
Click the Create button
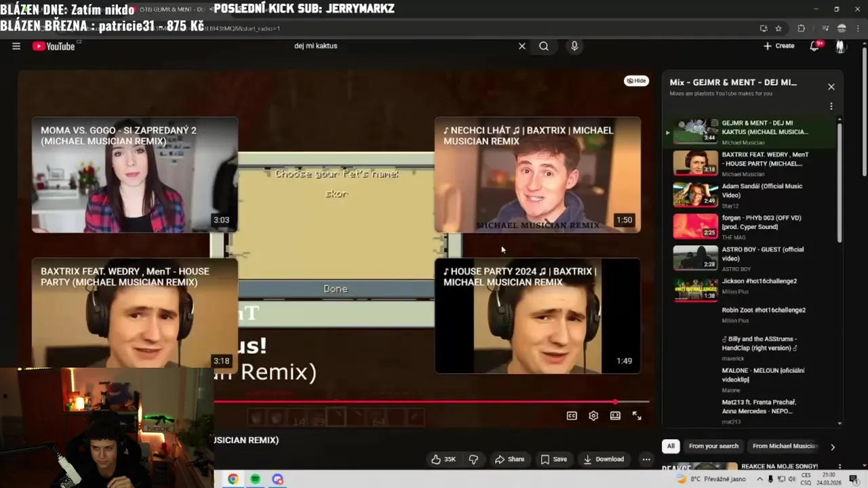pos(778,46)
